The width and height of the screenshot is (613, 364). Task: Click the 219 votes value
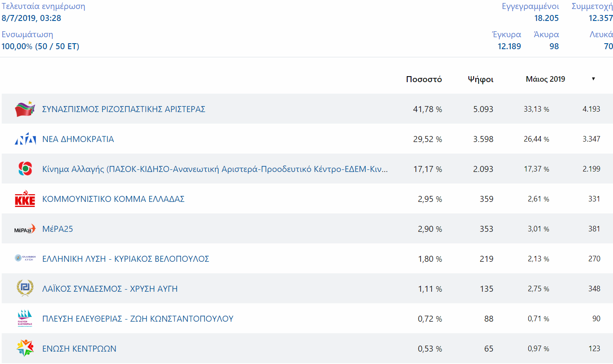(x=486, y=259)
